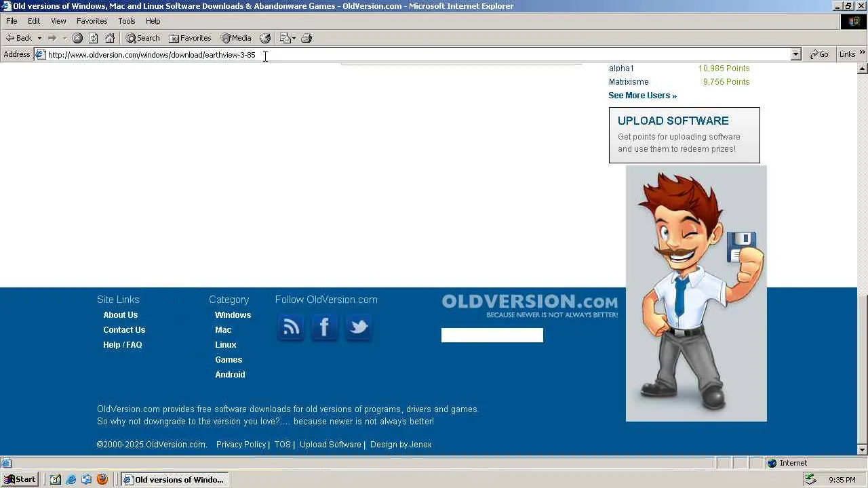This screenshot has height=488, width=868.
Task: Open the Forward history dropdown arrow
Action: click(x=64, y=38)
